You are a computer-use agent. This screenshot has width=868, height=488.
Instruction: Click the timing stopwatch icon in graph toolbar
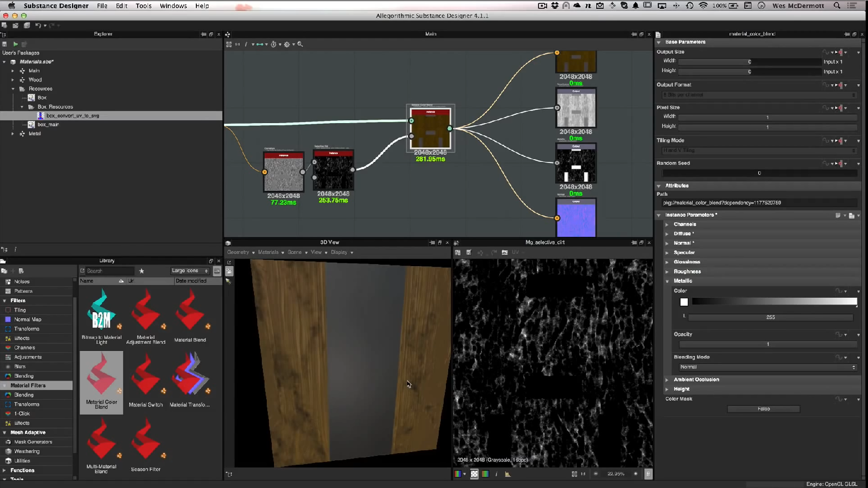tap(273, 44)
